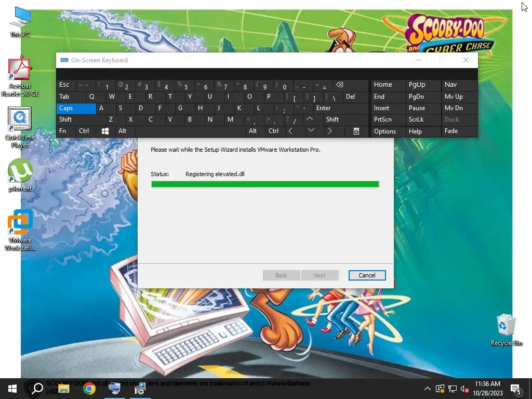Open the notification center icon

click(516, 390)
